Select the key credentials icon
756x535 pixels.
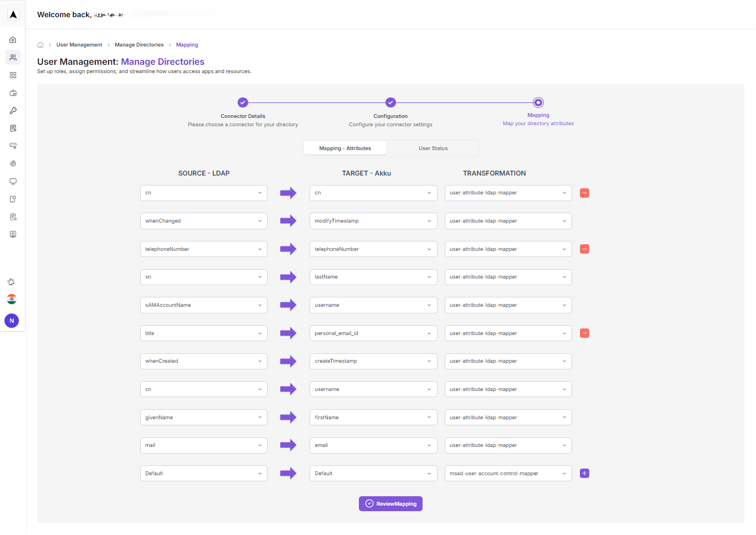point(12,110)
